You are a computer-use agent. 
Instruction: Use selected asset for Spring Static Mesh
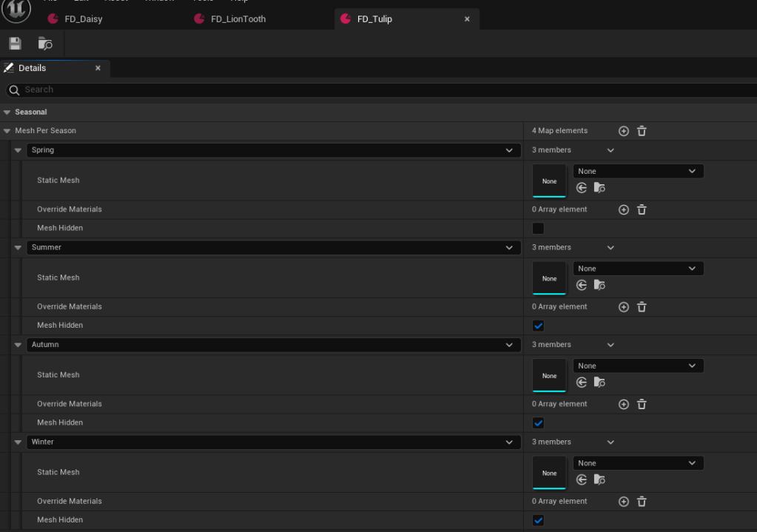(582, 188)
